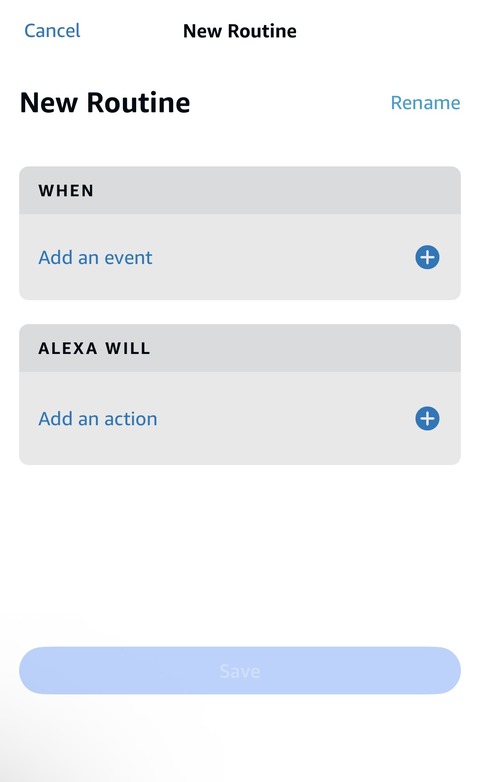Image resolution: width=480 pixels, height=782 pixels.
Task: Click the words ALEXA WILL in gray header
Action: point(94,348)
